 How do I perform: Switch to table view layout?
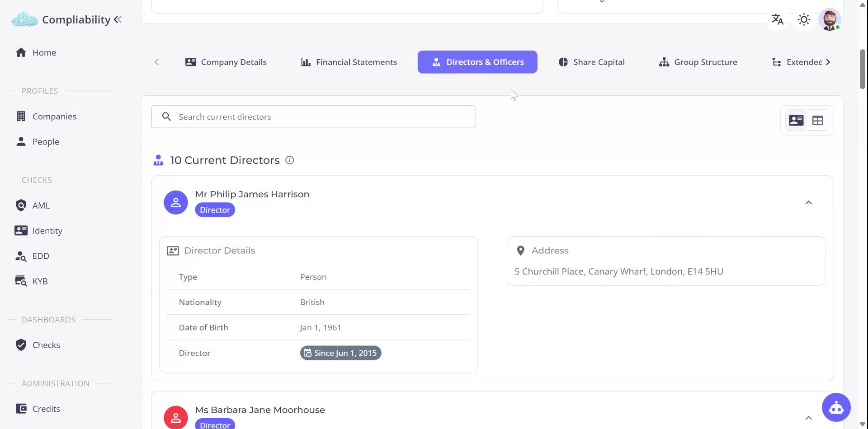tap(817, 121)
